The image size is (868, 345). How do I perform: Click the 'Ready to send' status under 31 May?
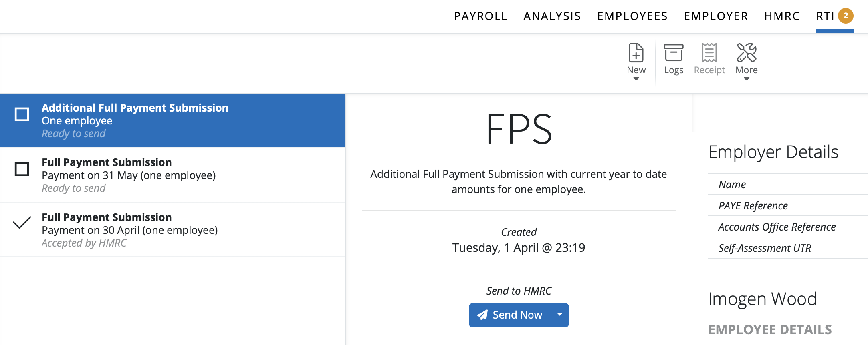pyautogui.click(x=74, y=188)
